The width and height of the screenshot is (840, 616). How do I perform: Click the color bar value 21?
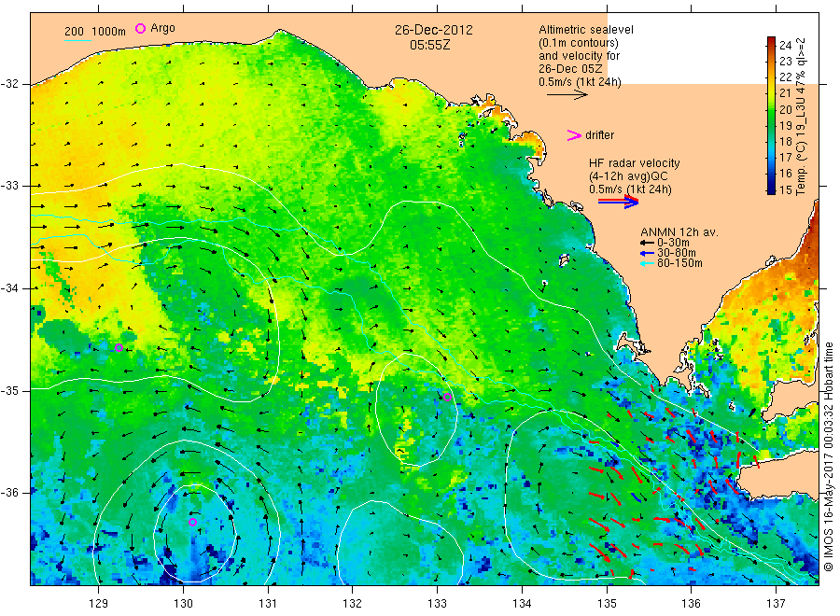[x=785, y=93]
